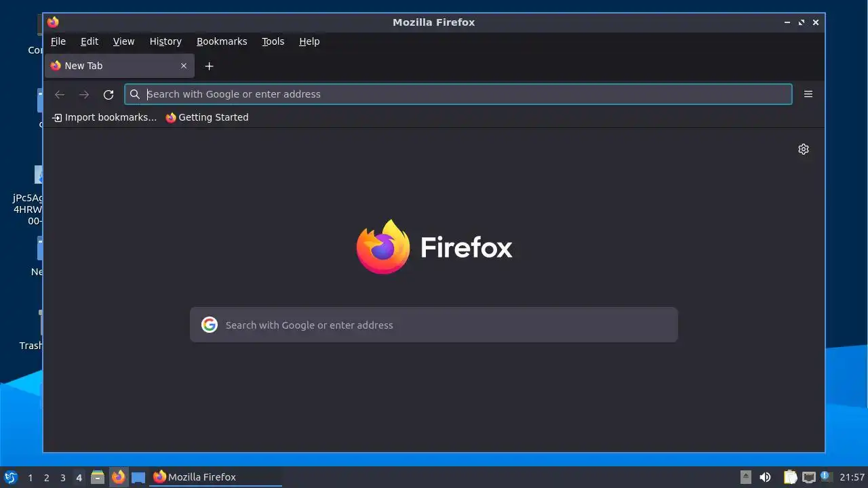Click the 21:57 clock in the taskbar

pyautogui.click(x=852, y=477)
